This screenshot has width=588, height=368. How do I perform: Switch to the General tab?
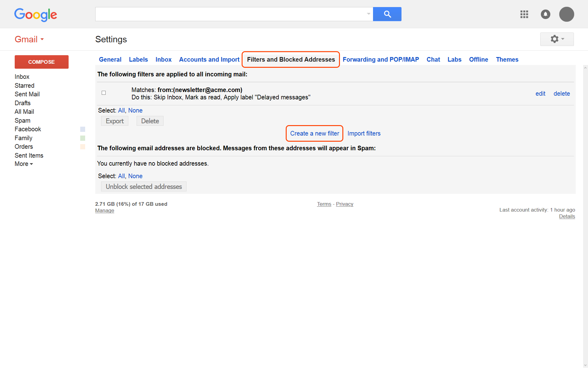click(x=110, y=59)
